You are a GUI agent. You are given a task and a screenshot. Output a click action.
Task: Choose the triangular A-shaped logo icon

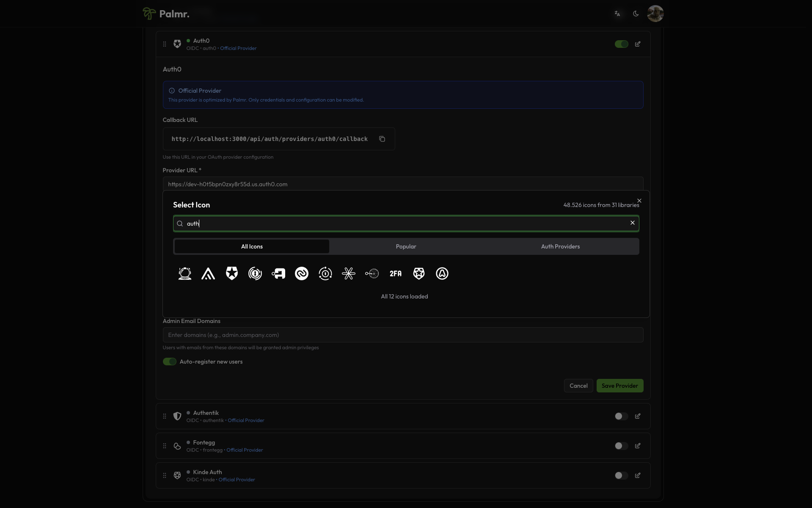[x=208, y=273]
